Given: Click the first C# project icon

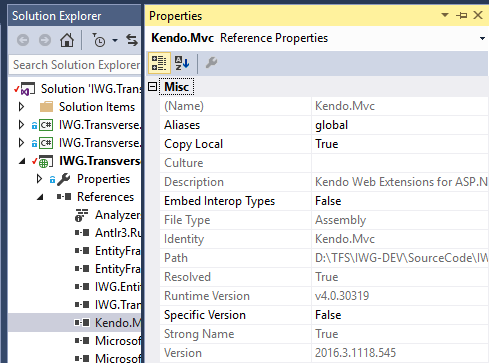Looking at the screenshot, I should point(46,125).
